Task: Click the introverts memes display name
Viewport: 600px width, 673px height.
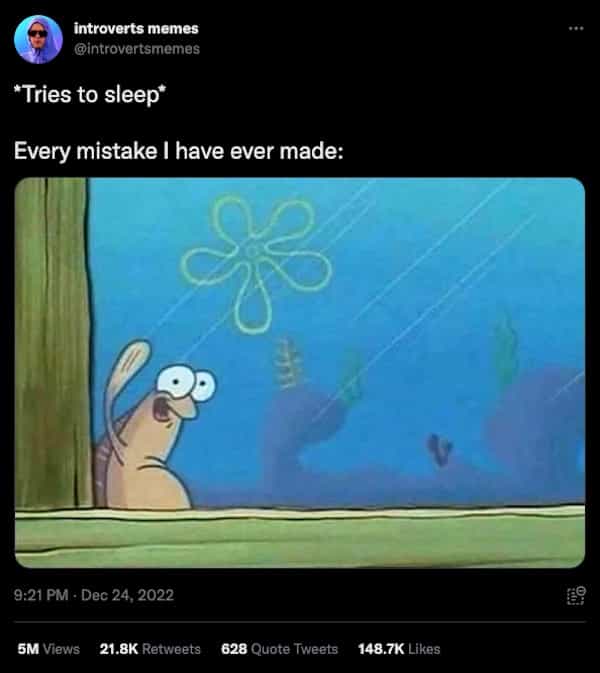Action: [136, 28]
